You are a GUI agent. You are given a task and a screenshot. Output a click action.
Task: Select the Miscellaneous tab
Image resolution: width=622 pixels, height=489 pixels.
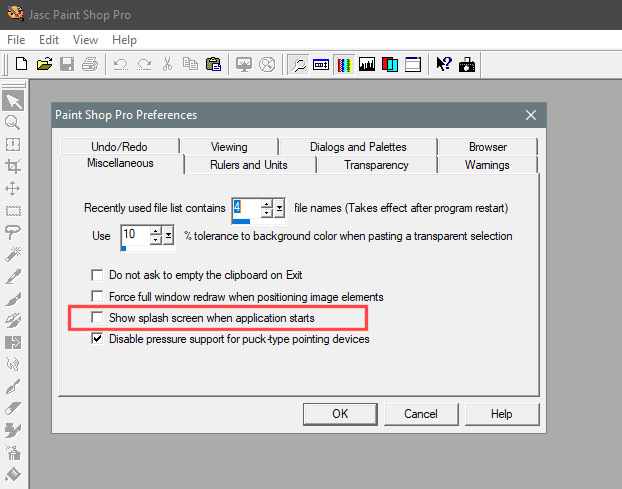(x=120, y=163)
